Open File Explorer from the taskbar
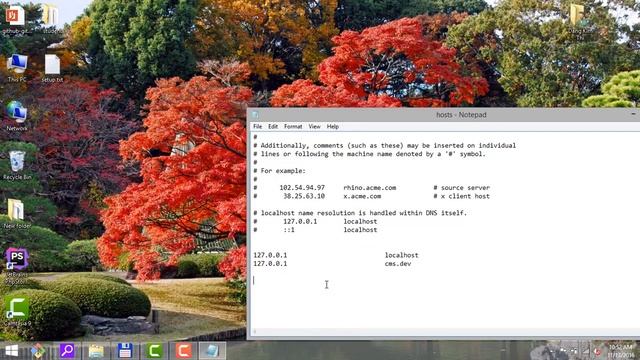 pos(96,351)
